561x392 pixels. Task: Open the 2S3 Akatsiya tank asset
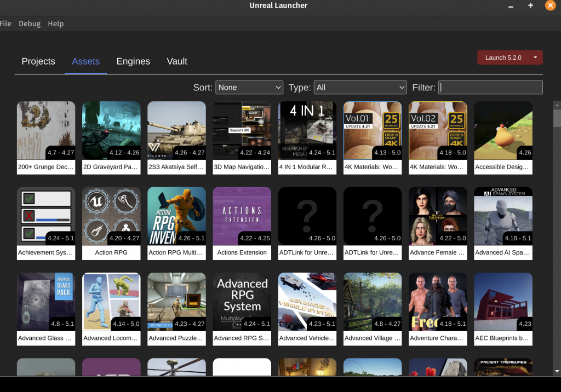coord(176,130)
